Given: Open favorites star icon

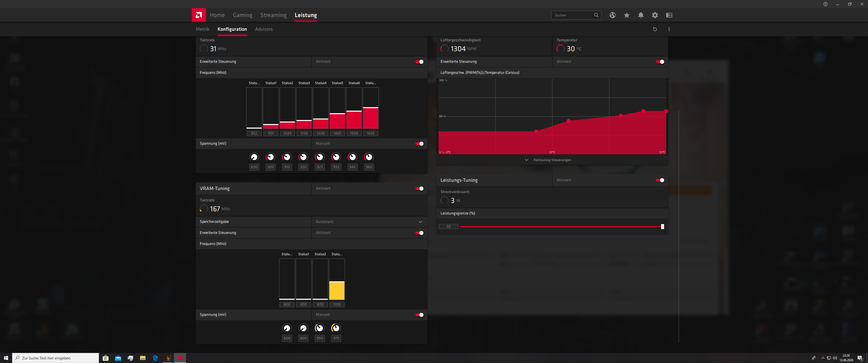Looking at the screenshot, I should pos(627,15).
